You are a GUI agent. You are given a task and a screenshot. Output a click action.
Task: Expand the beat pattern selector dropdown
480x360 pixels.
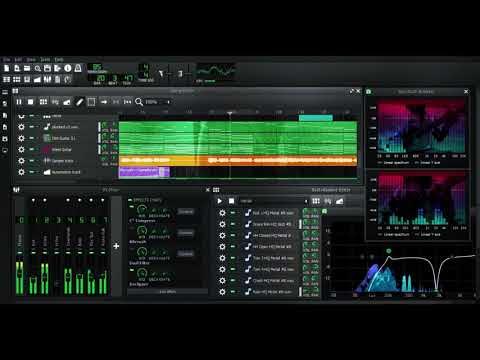273,201
